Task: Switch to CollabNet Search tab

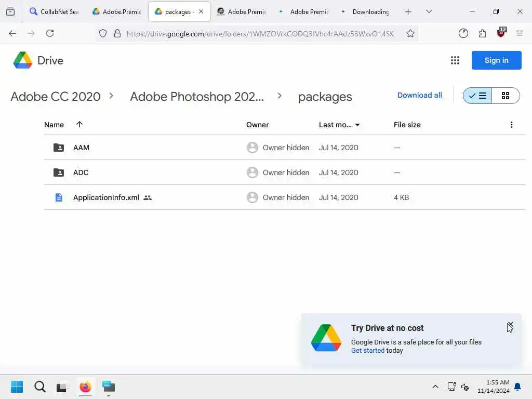Action: coord(54,11)
